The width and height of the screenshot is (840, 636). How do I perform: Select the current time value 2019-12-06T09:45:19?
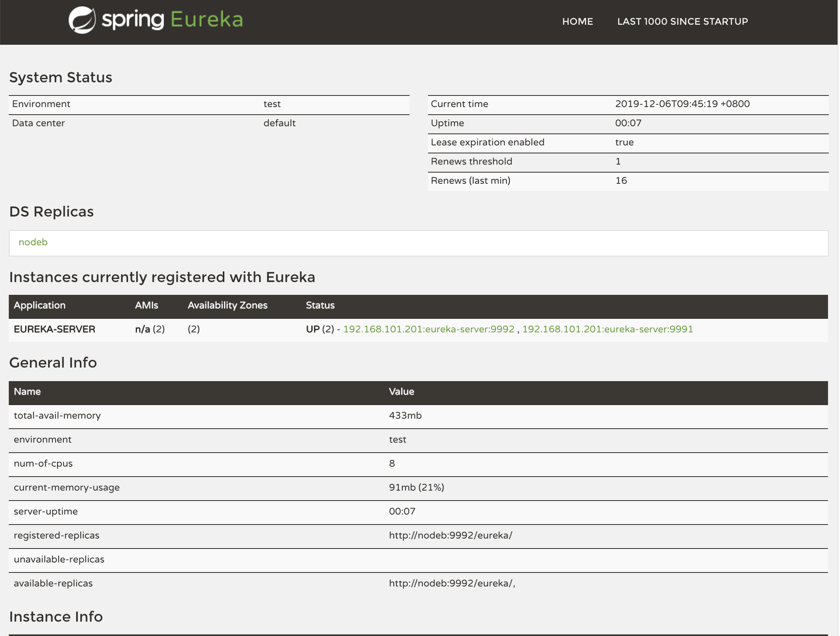(682, 104)
